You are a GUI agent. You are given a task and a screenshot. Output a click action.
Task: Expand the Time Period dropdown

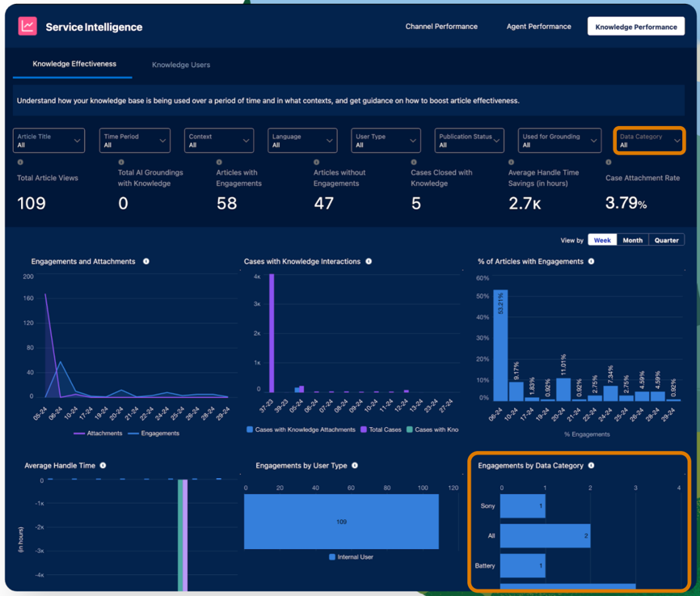(x=134, y=141)
